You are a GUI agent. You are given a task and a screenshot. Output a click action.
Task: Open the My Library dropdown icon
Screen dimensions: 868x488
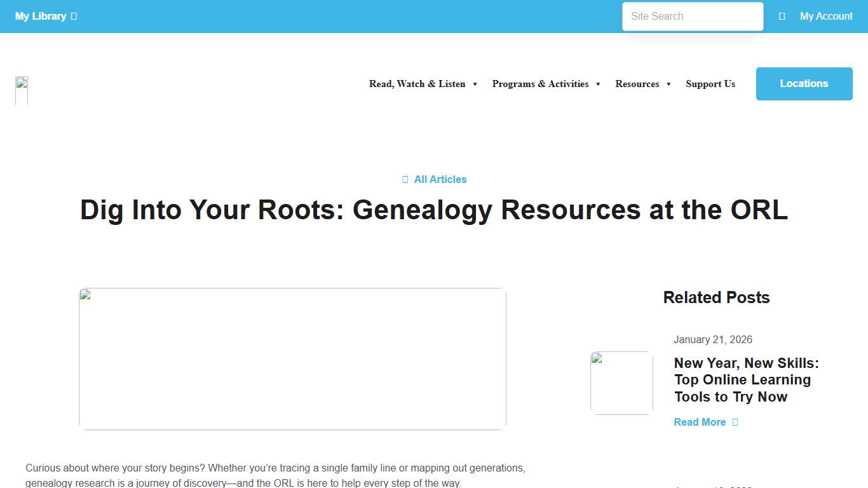click(74, 16)
